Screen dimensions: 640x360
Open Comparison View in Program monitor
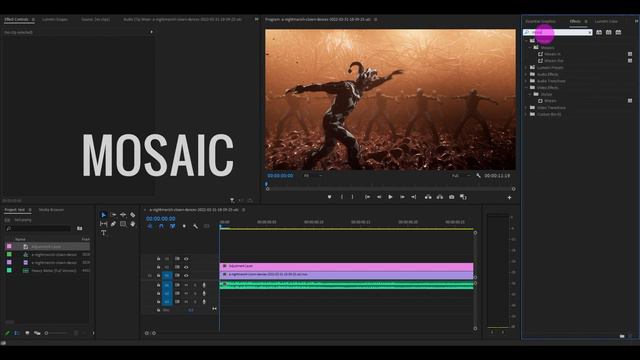tap(463, 197)
